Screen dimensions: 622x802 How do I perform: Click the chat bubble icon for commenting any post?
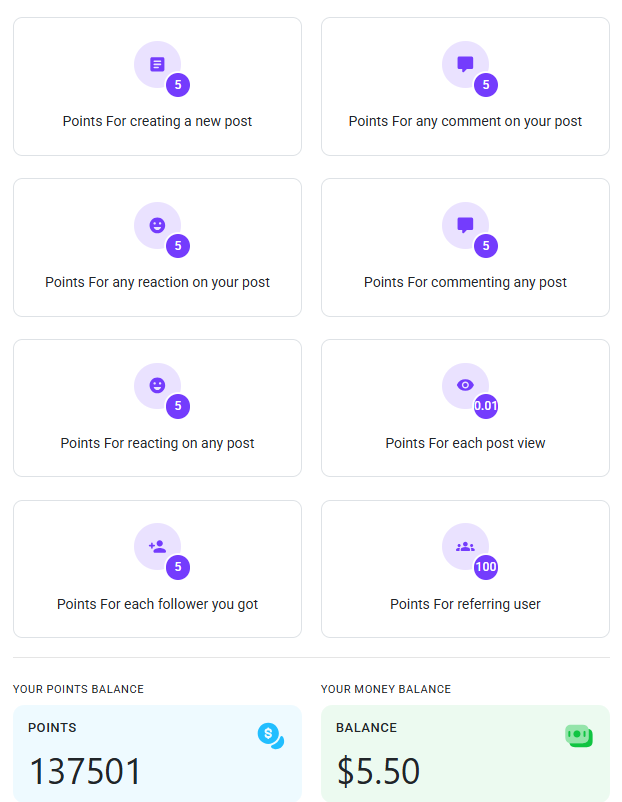pyautogui.click(x=465, y=225)
